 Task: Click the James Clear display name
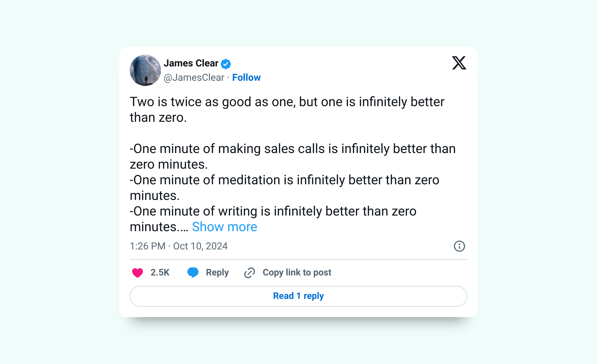[191, 63]
